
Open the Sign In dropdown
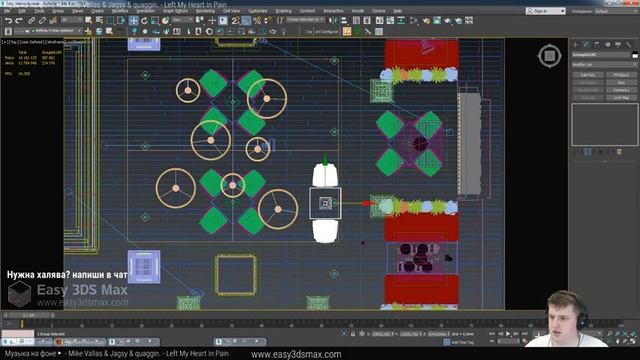[x=545, y=11]
